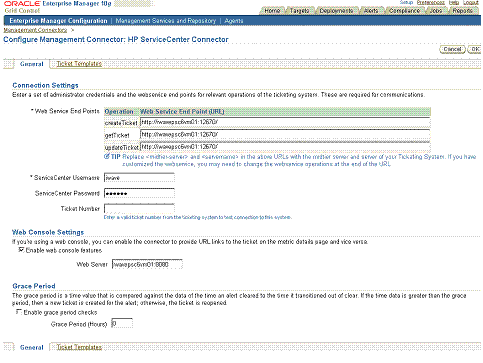Go to the Alerts tab

tap(371, 11)
